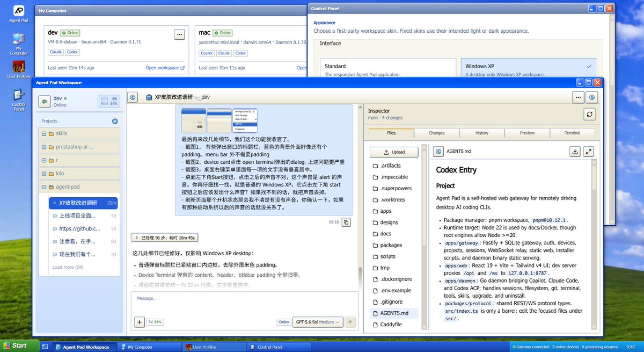The image size is (644, 352).
Task: Open the Control Panel desktop icon
Action: 18,100
